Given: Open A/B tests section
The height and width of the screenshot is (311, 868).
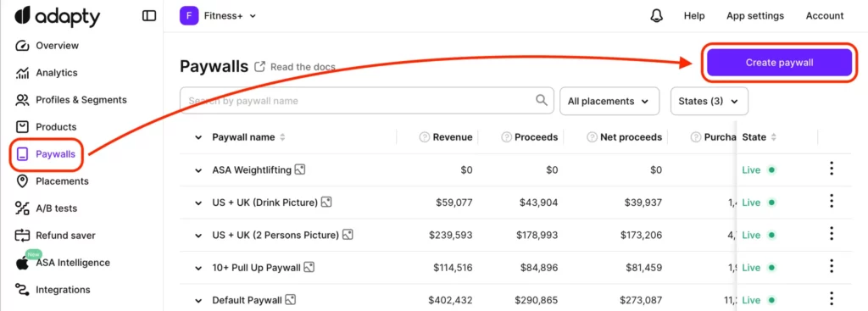Looking at the screenshot, I should click(57, 208).
